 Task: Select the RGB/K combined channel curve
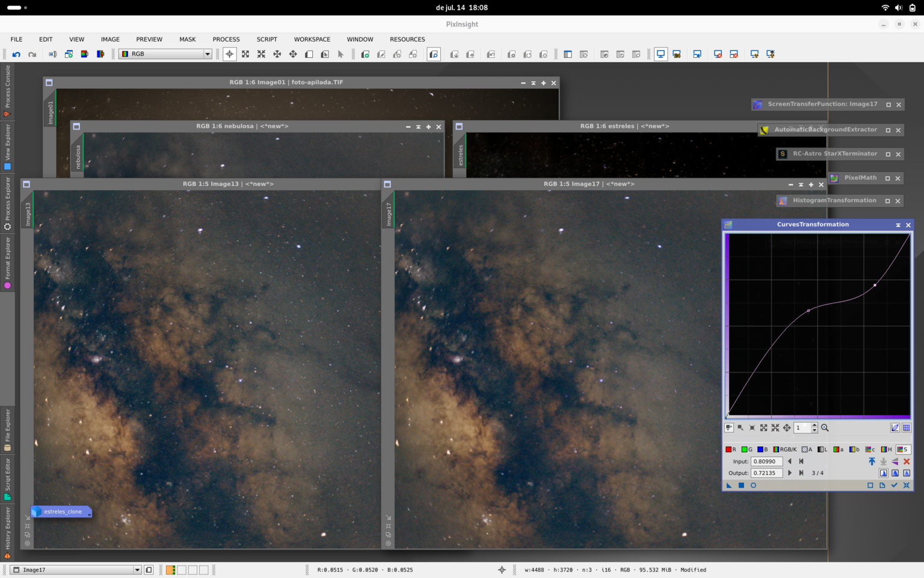(785, 449)
